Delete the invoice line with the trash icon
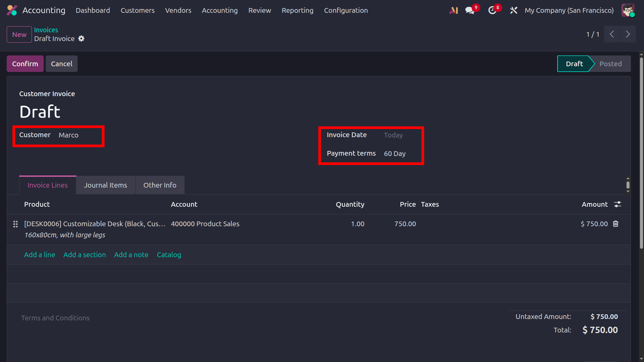 (616, 224)
